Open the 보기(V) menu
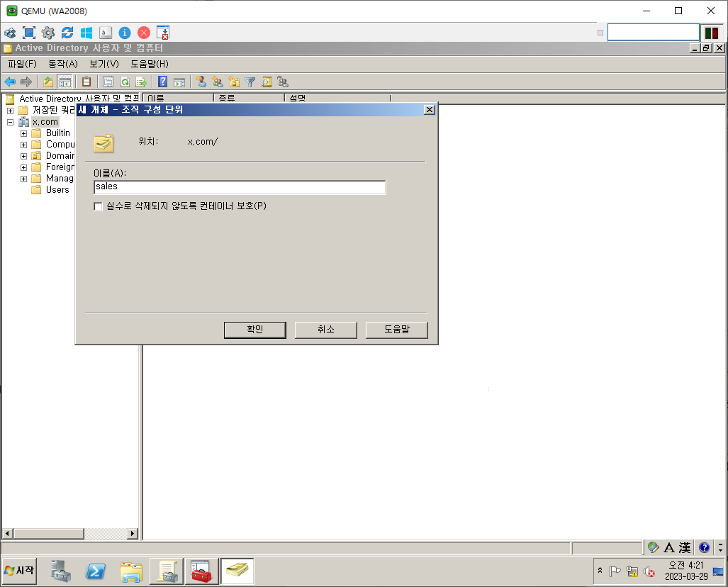Image resolution: width=728 pixels, height=587 pixels. (x=104, y=64)
